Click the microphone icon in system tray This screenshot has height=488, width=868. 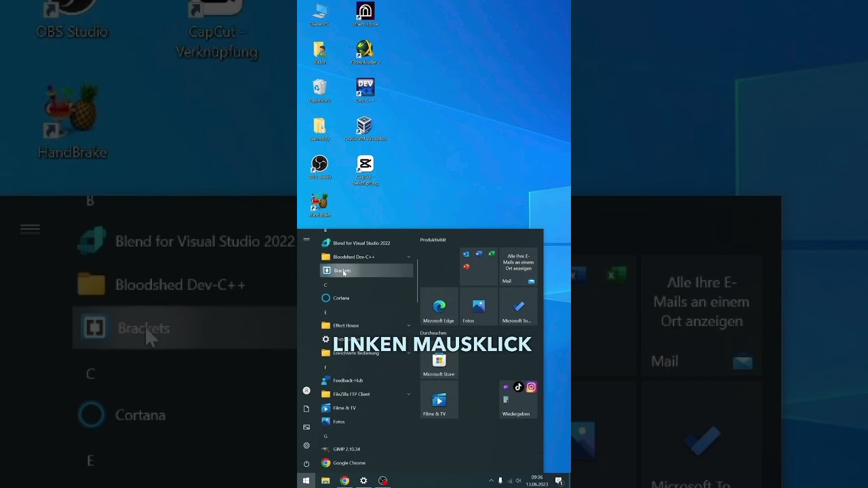(x=500, y=481)
